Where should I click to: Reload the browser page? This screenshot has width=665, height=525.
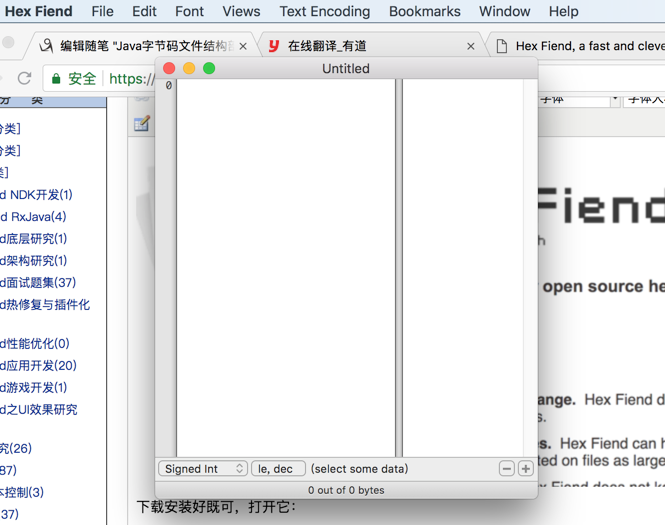[x=24, y=78]
